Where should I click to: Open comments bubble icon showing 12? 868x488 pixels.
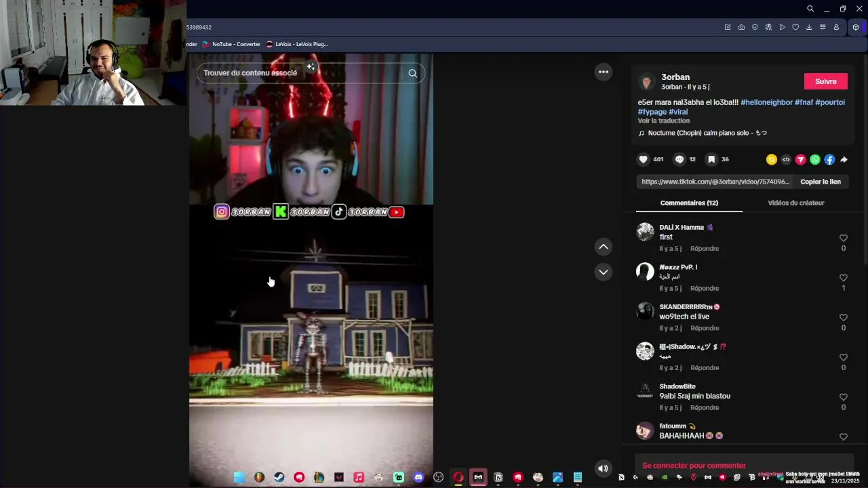pos(679,159)
